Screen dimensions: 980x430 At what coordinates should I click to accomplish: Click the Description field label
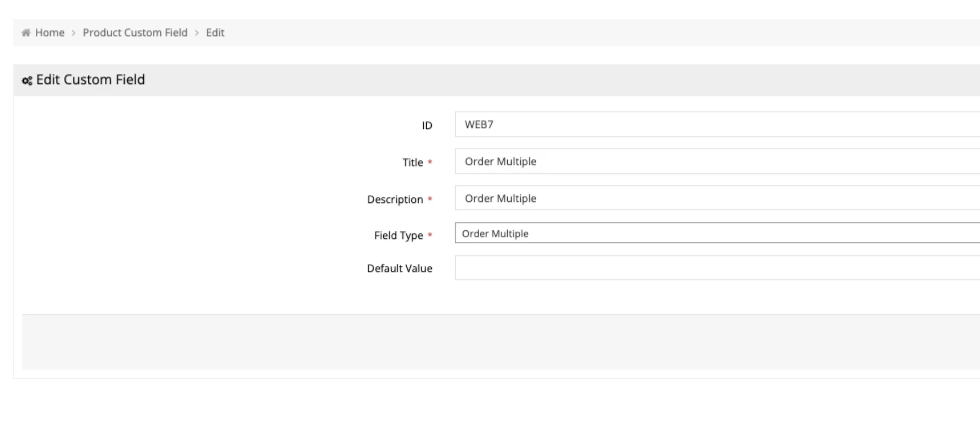(395, 200)
